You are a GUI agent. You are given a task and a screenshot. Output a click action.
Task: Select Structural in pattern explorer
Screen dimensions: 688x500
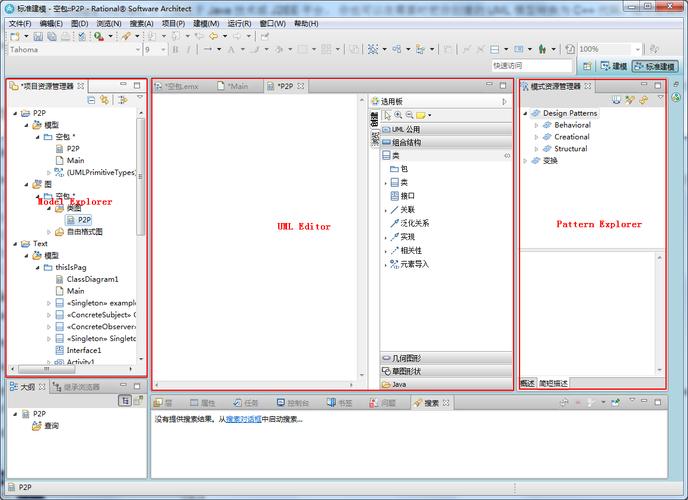coord(570,149)
